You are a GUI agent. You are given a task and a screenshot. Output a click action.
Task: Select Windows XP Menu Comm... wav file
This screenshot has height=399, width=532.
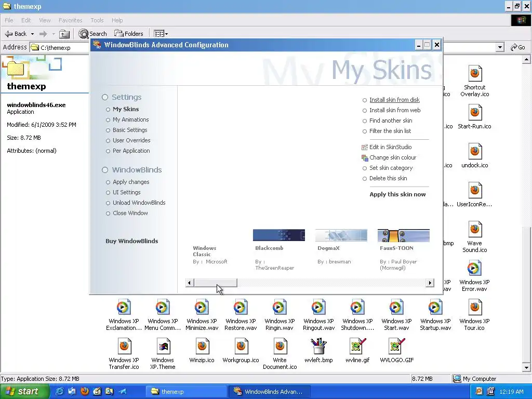click(x=163, y=308)
